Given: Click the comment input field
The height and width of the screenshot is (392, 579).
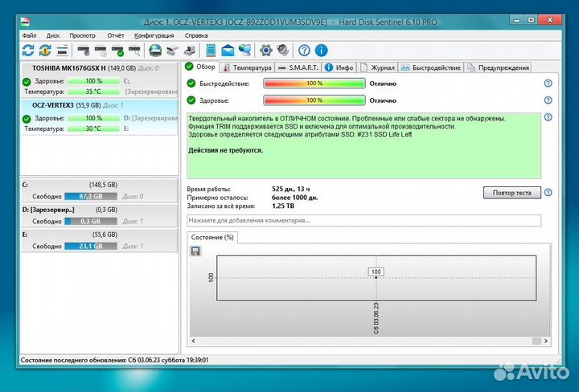Looking at the screenshot, I should tap(363, 221).
